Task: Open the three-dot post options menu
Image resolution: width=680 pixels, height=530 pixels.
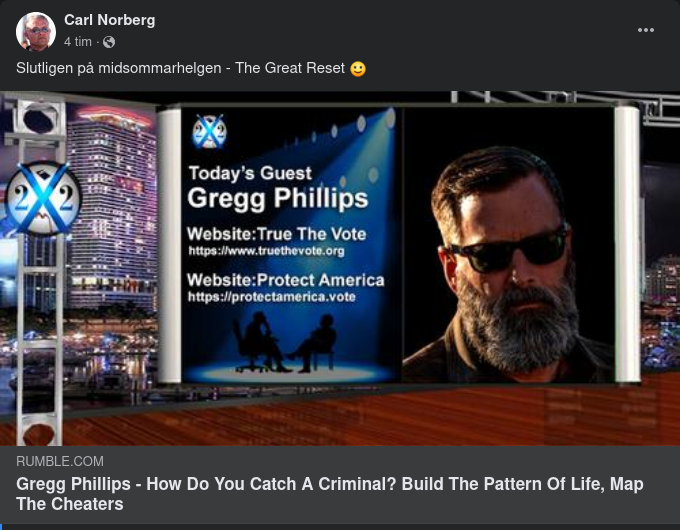Action: click(646, 30)
